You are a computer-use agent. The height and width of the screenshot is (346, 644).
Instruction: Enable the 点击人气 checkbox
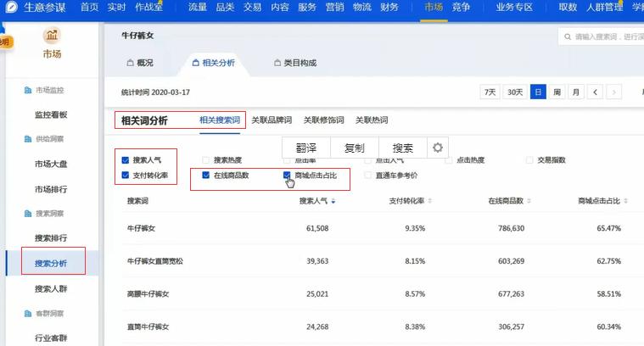[368, 160]
